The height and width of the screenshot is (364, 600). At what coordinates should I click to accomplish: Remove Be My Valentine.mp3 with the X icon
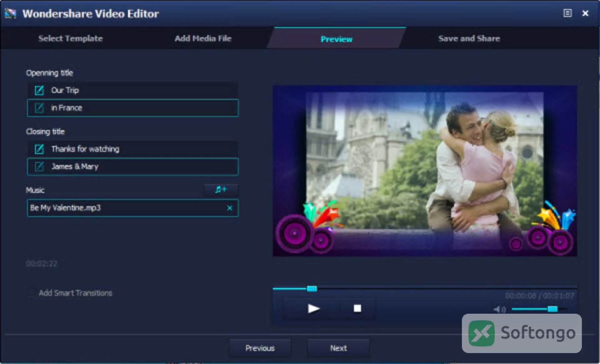(x=230, y=208)
